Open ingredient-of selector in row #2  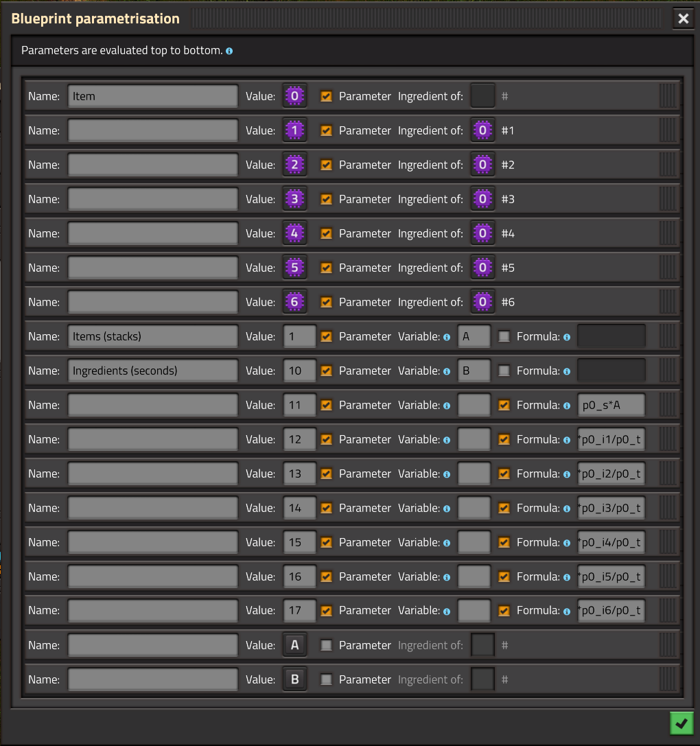(x=482, y=165)
